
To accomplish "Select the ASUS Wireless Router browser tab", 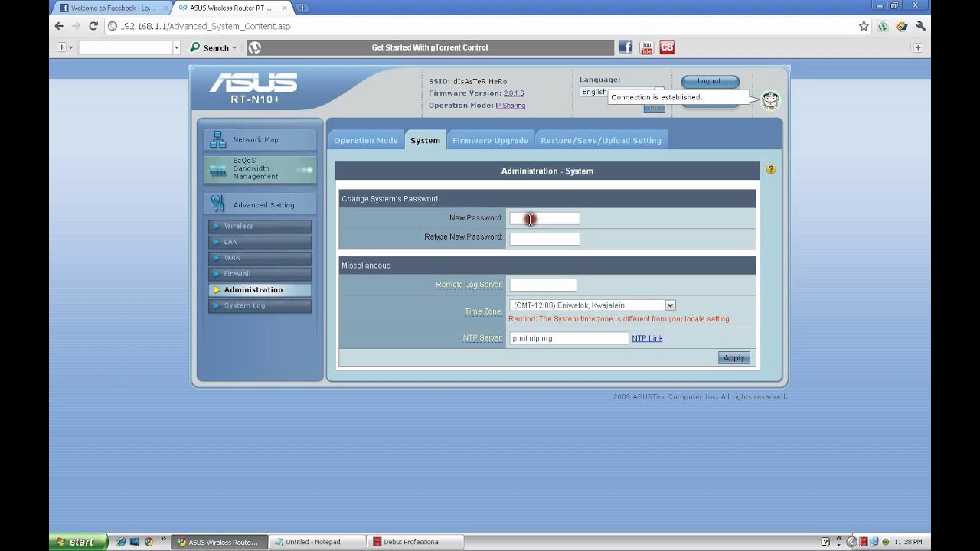I will (x=231, y=8).
